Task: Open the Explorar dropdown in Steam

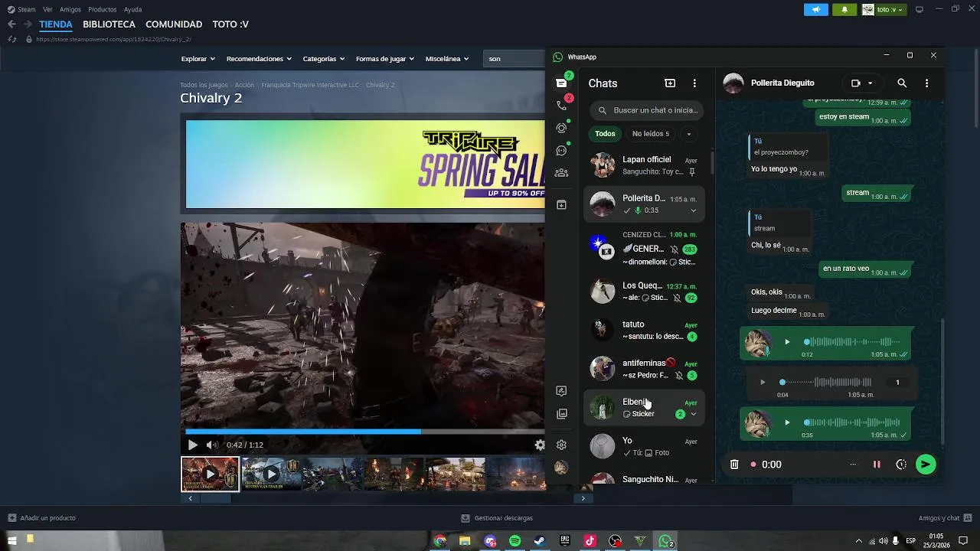Action: pos(198,59)
